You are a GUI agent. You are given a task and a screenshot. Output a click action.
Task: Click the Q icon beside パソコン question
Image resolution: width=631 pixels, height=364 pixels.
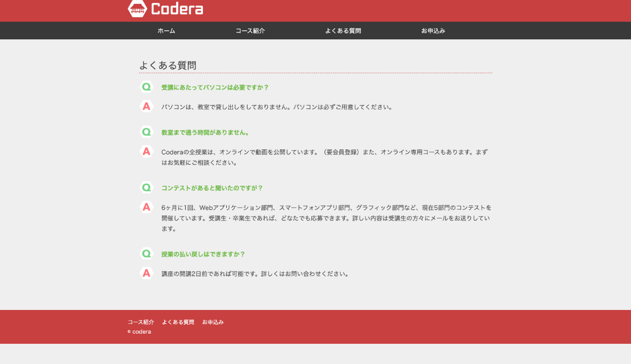(146, 87)
